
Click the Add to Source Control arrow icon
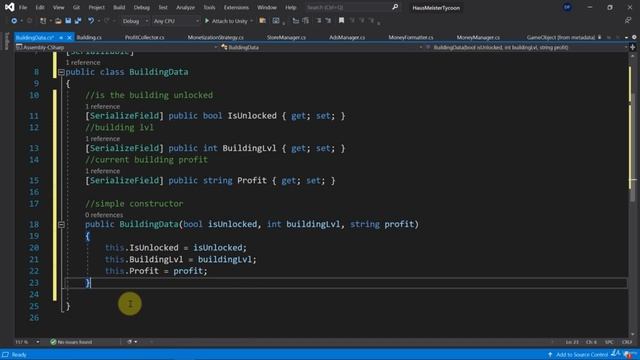550,354
